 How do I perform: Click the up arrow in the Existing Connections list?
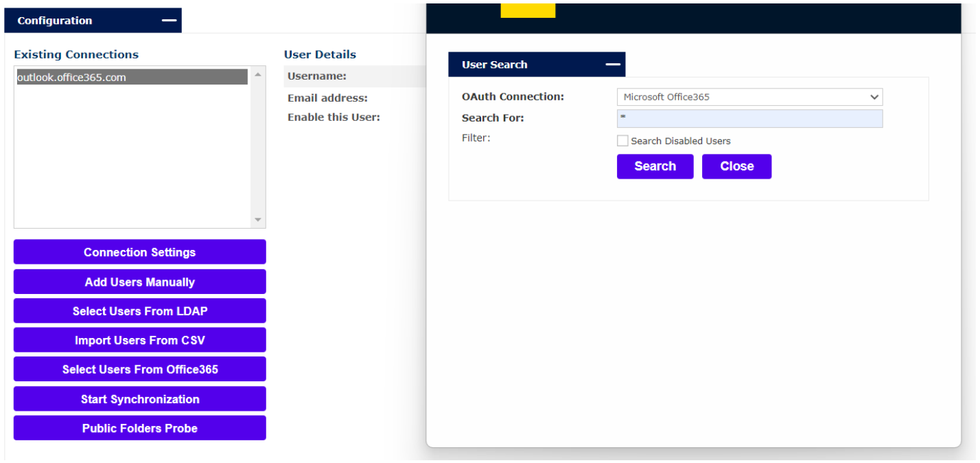258,74
